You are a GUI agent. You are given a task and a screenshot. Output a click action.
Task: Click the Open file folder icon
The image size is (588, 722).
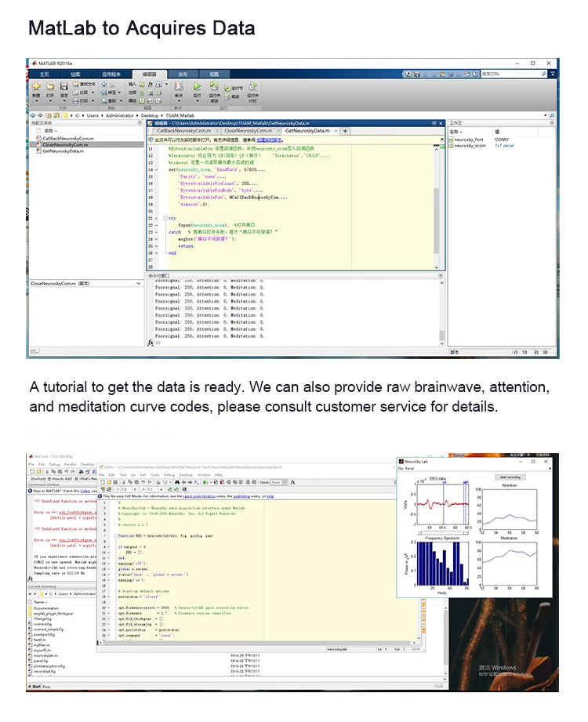point(50,87)
